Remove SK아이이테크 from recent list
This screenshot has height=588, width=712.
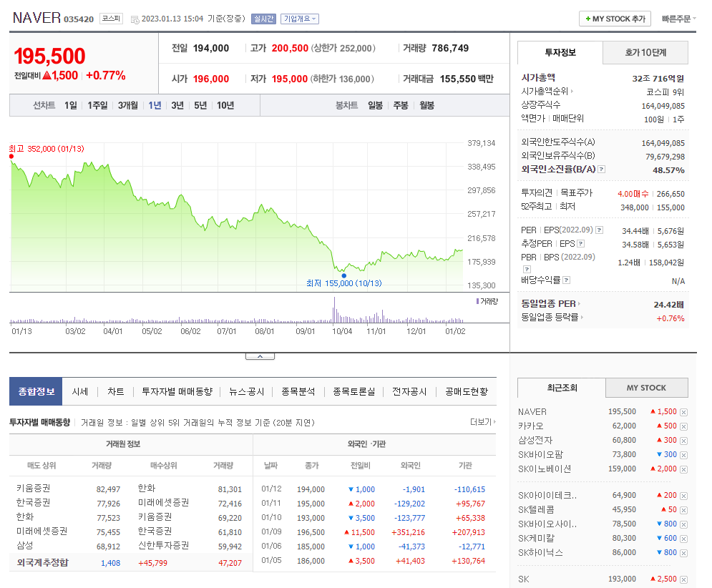coord(683,496)
